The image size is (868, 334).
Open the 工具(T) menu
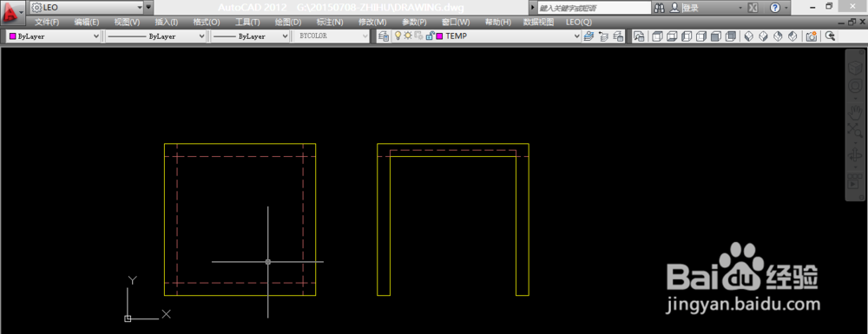click(247, 22)
